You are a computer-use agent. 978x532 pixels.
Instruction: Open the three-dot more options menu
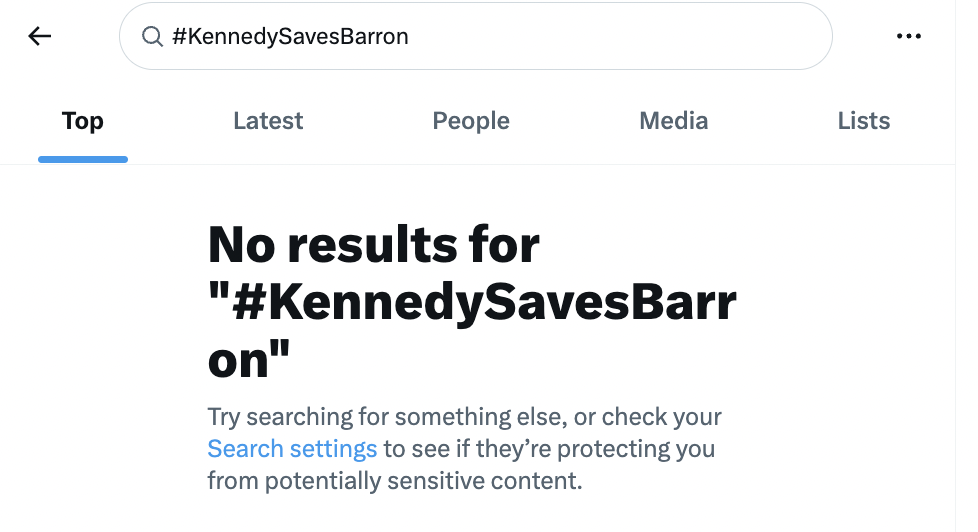point(908,37)
